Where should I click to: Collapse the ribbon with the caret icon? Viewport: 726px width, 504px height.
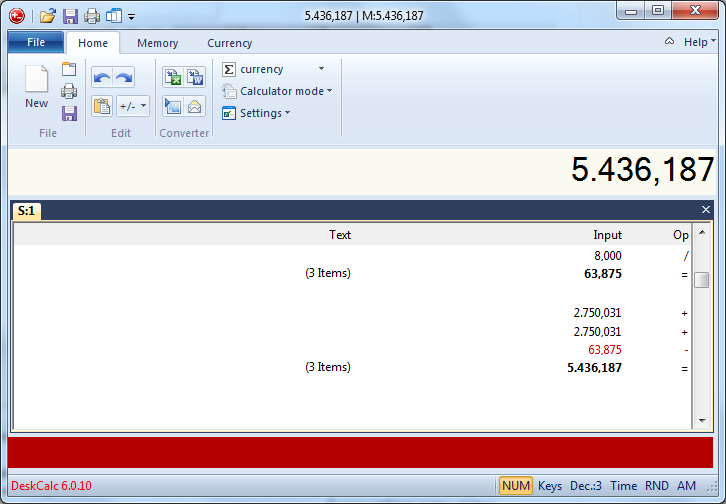(x=669, y=41)
